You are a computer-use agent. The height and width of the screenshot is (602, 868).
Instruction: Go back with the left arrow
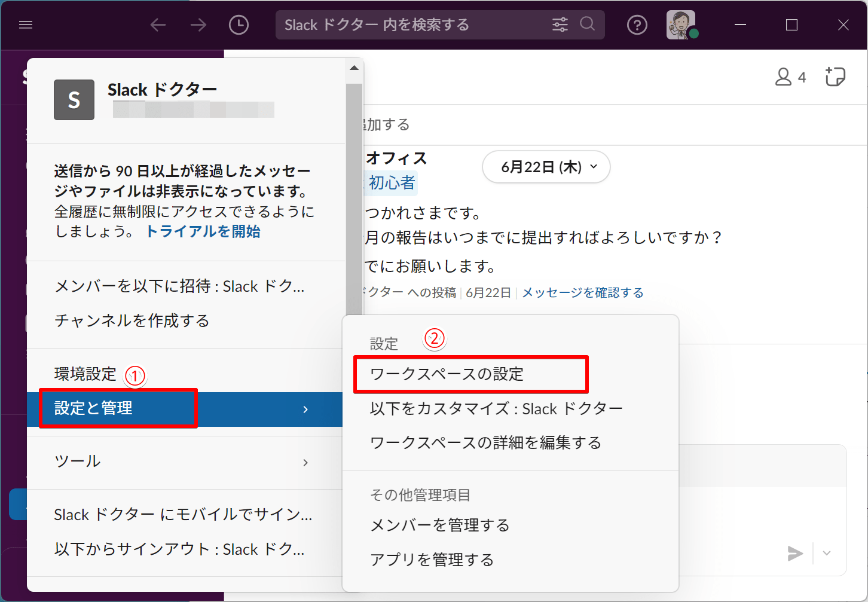click(158, 25)
